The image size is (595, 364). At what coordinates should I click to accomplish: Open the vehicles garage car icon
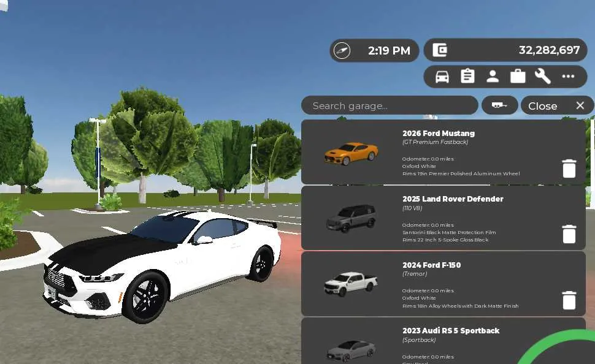(x=442, y=77)
